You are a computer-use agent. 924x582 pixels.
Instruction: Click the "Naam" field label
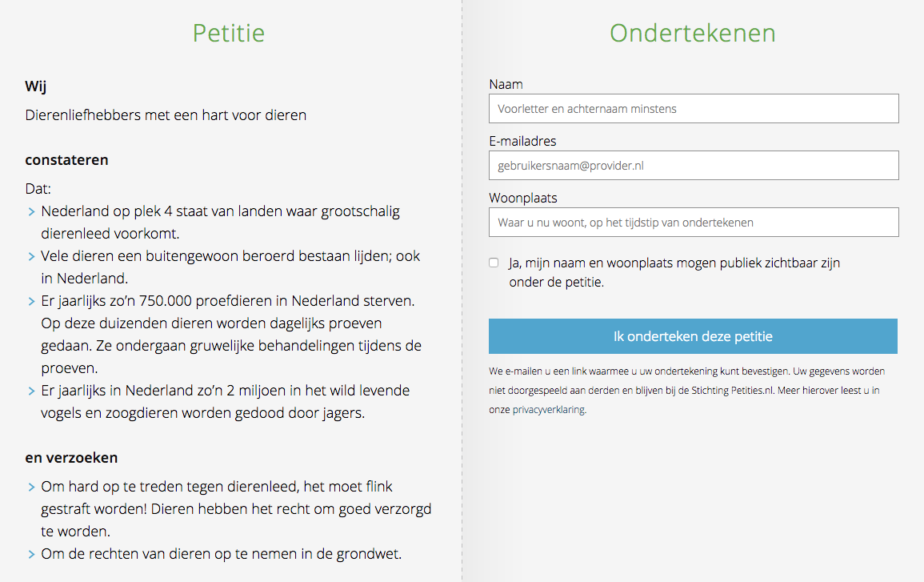point(506,84)
